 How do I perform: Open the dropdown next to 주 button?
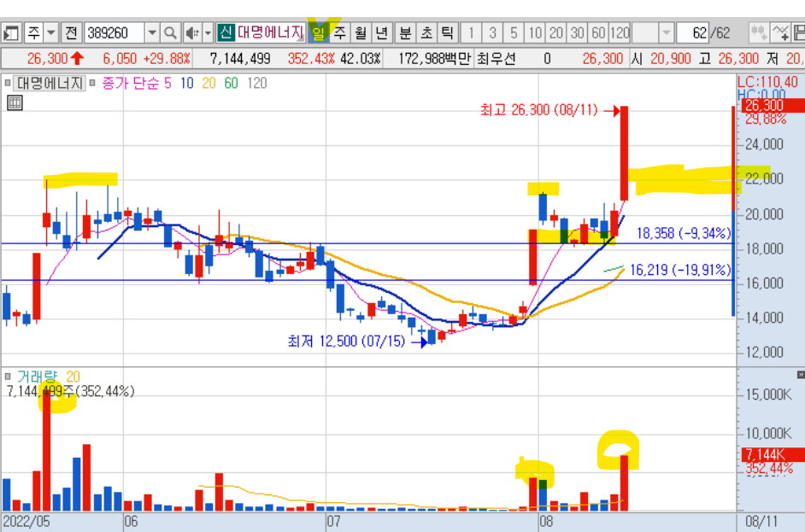click(50, 33)
